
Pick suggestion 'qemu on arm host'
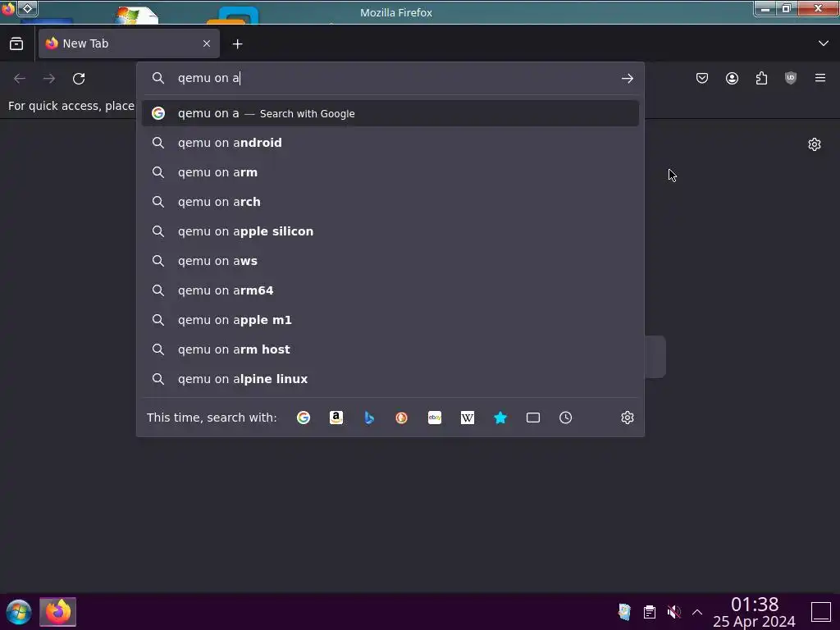click(390, 349)
